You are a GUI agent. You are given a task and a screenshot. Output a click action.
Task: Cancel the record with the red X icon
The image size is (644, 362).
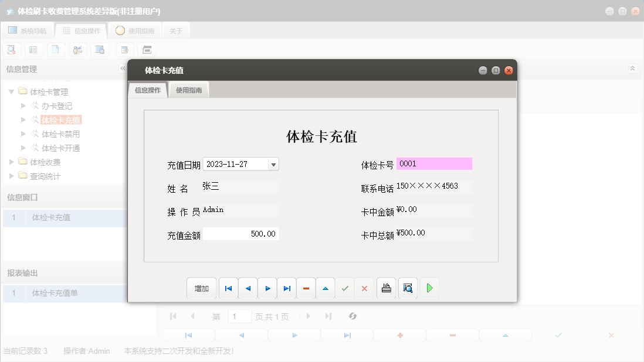(x=364, y=288)
